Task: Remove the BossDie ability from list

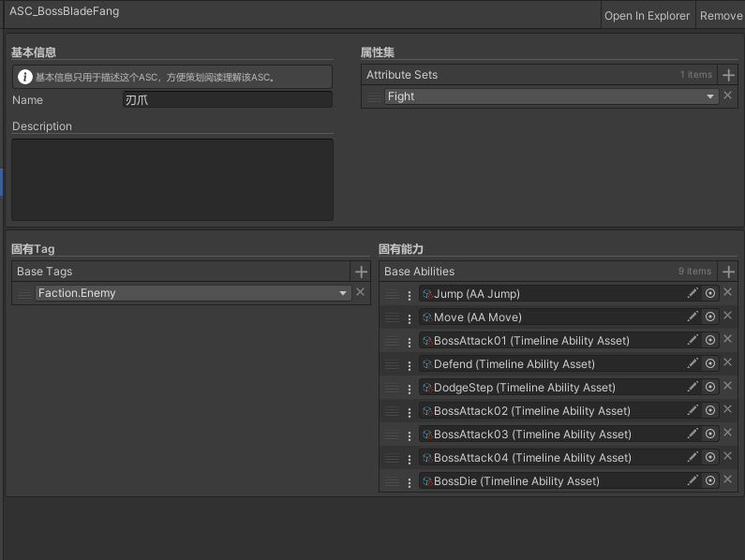Action: pyautogui.click(x=727, y=479)
